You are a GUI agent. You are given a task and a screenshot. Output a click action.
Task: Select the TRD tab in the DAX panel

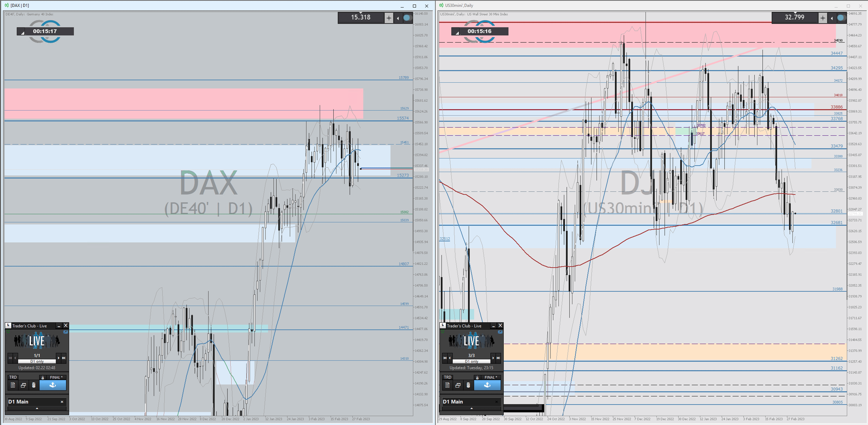[x=13, y=377]
